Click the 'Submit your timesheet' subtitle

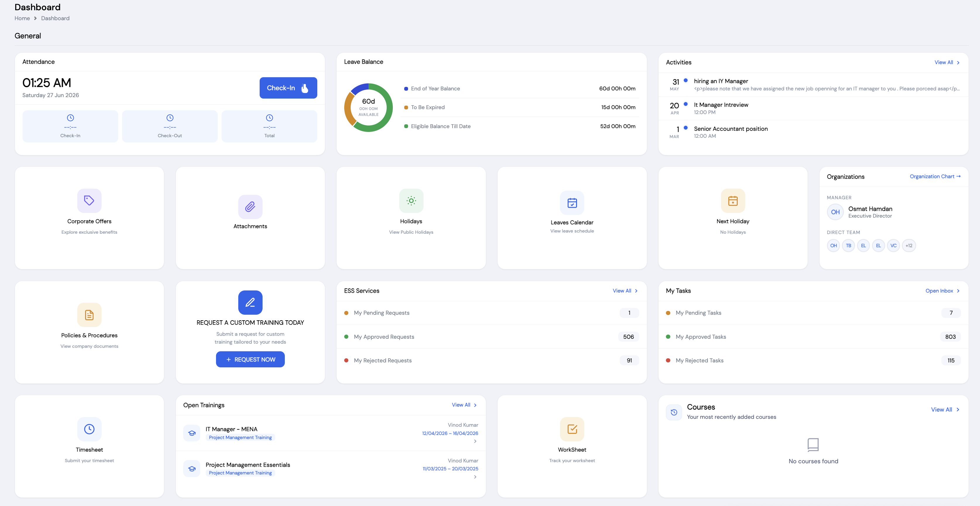click(89, 461)
